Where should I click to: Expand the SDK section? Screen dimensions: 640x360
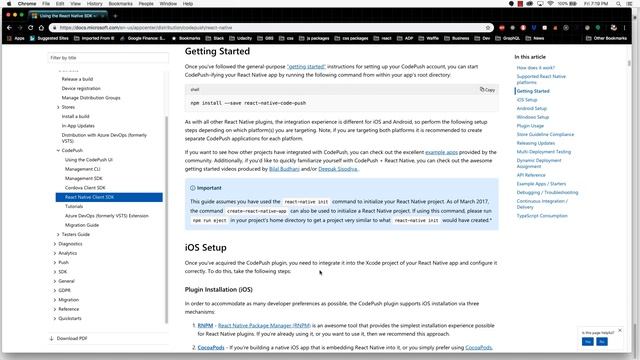(55, 272)
